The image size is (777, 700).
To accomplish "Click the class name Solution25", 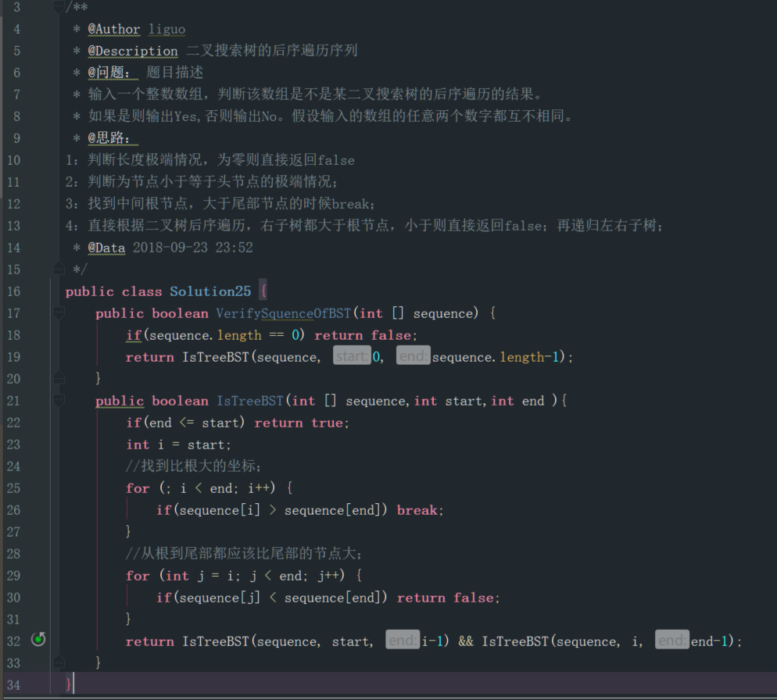I will [x=210, y=291].
